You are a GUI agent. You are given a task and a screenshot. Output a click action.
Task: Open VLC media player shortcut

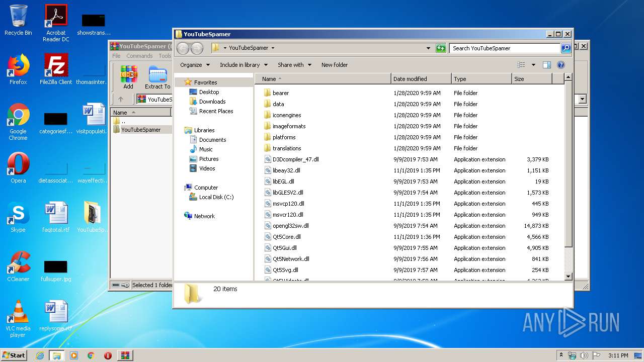(x=18, y=319)
